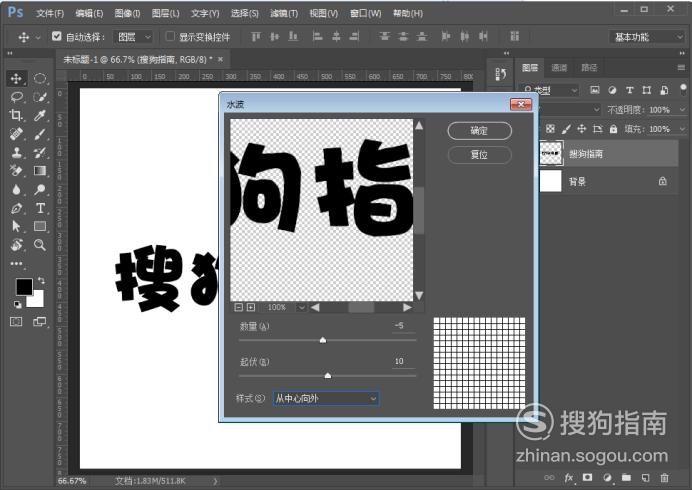
Task: Reset default foreground and background colors
Action: (x=17, y=305)
